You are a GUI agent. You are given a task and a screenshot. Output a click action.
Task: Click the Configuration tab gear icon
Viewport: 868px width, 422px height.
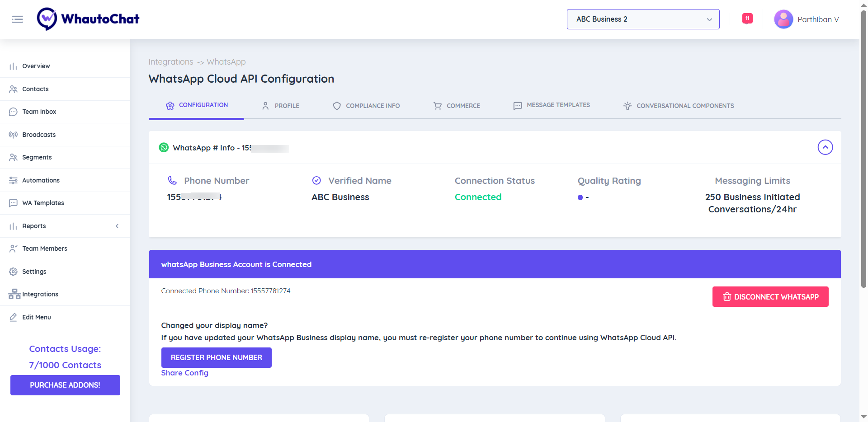point(170,106)
